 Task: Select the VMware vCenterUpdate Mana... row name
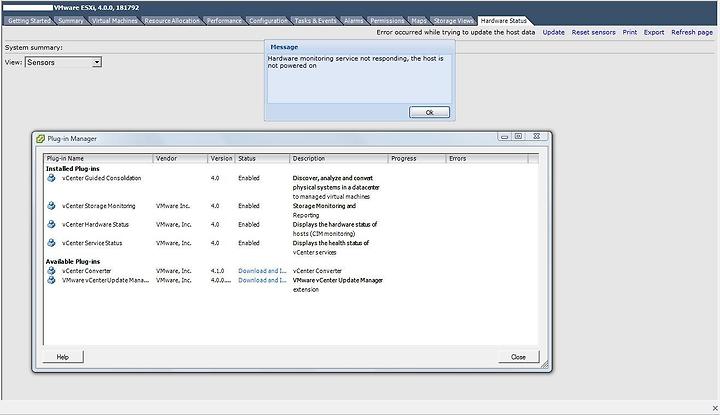click(x=106, y=280)
